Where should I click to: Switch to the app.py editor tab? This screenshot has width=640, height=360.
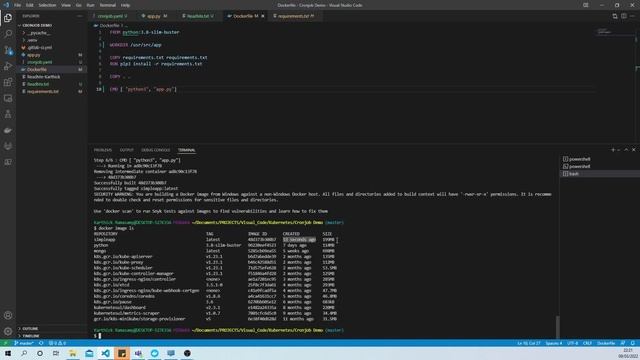click(x=155, y=16)
